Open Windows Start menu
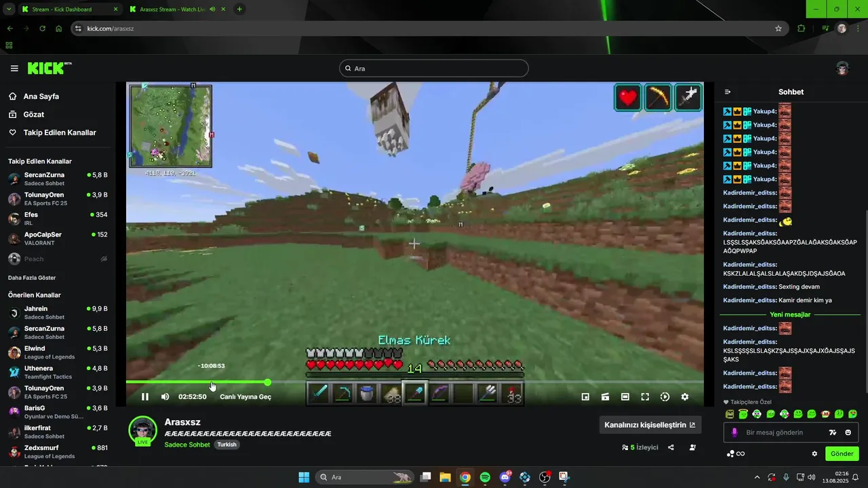Screen dimensions: 868x488 point(304,477)
